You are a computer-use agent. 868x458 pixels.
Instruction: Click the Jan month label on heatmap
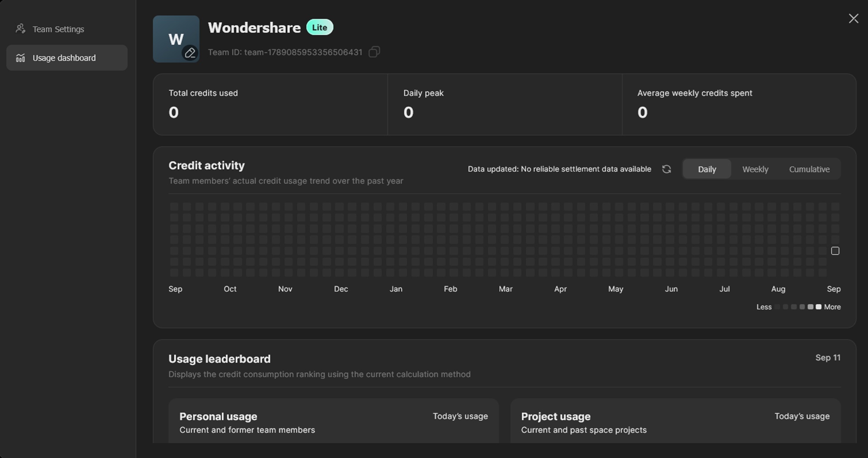(x=396, y=289)
